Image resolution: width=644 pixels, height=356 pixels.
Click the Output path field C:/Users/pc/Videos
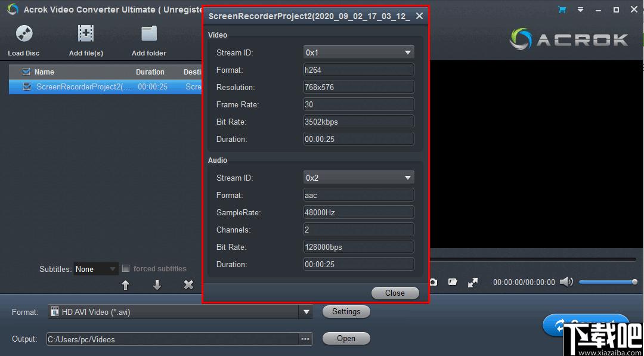point(172,339)
